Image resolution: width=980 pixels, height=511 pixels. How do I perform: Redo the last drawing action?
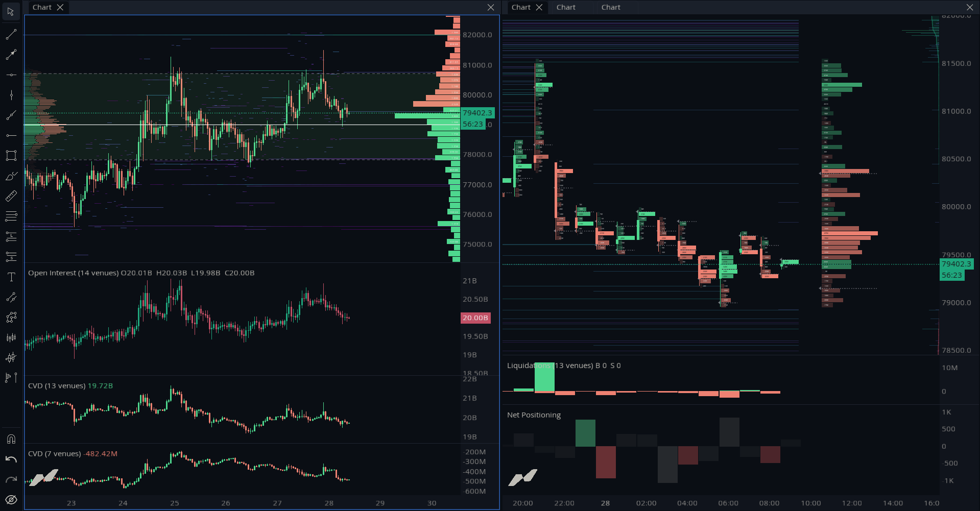pyautogui.click(x=11, y=479)
